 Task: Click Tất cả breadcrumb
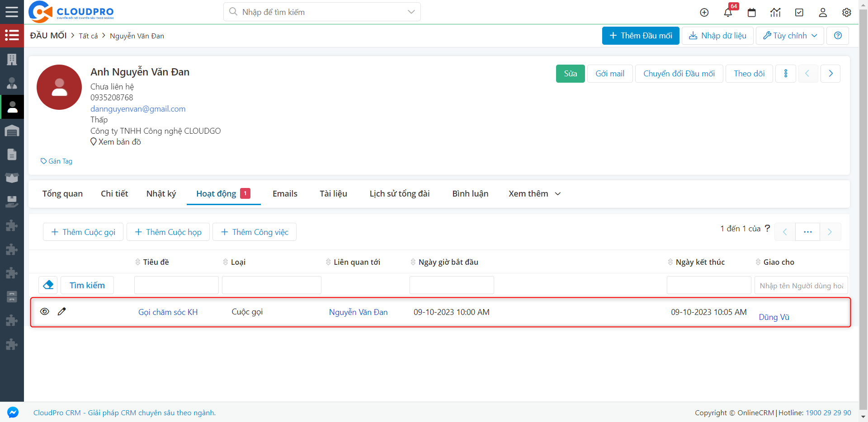88,36
